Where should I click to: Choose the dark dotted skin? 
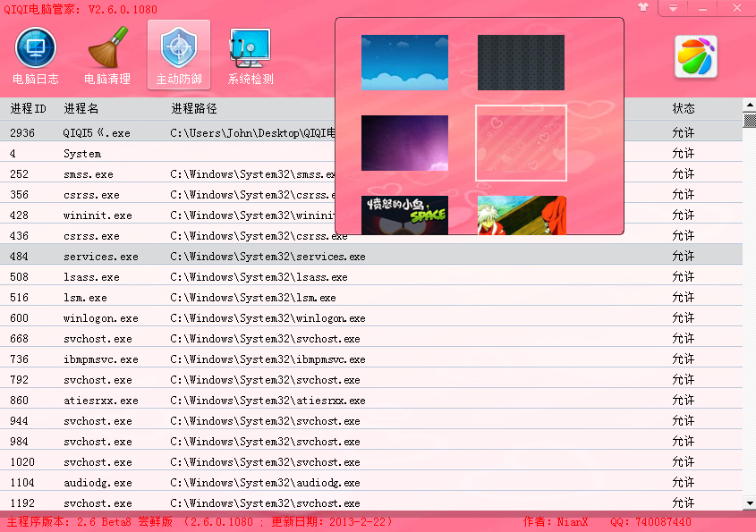pyautogui.click(x=521, y=63)
